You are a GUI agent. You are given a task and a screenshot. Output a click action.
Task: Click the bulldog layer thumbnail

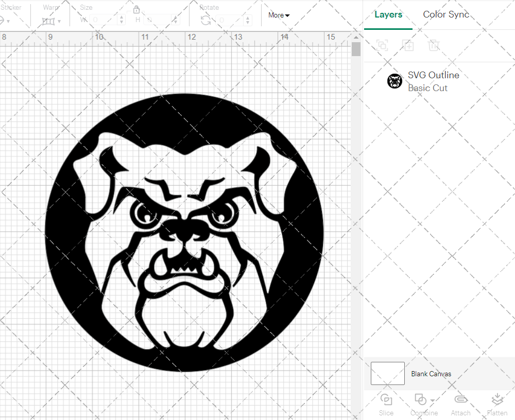coord(394,81)
